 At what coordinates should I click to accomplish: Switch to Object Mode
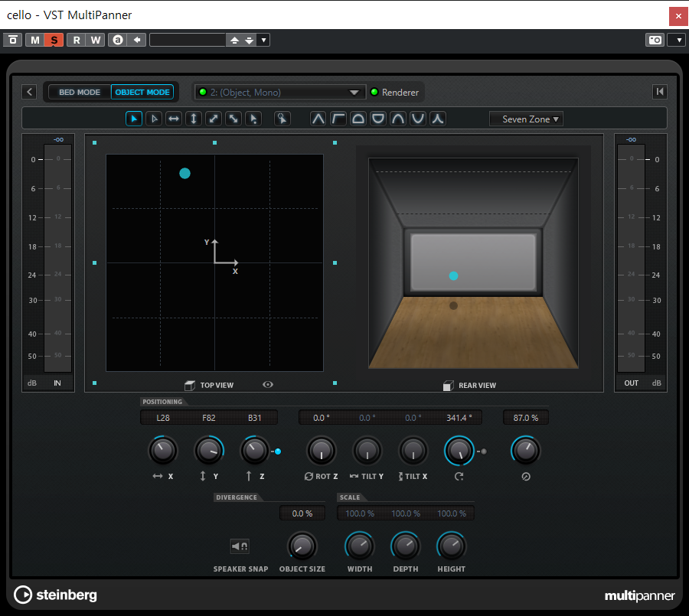tap(142, 93)
